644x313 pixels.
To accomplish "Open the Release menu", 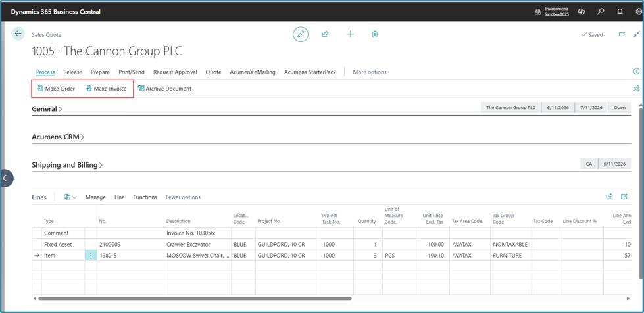I will point(73,72).
